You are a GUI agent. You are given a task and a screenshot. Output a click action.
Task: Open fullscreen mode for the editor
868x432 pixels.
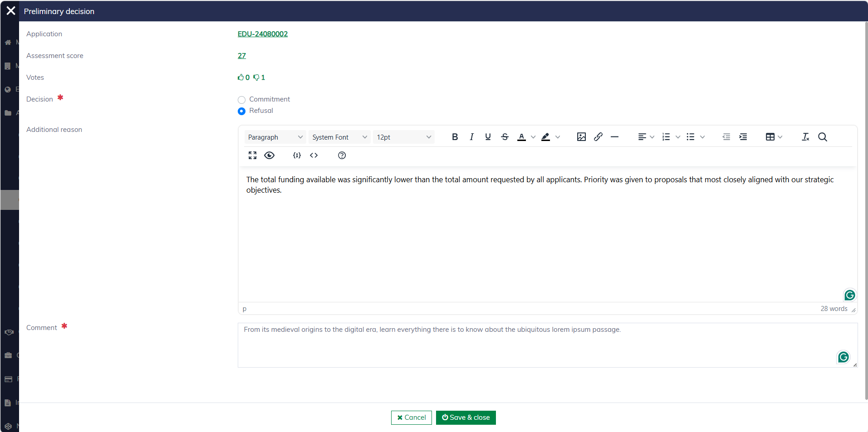pyautogui.click(x=253, y=155)
